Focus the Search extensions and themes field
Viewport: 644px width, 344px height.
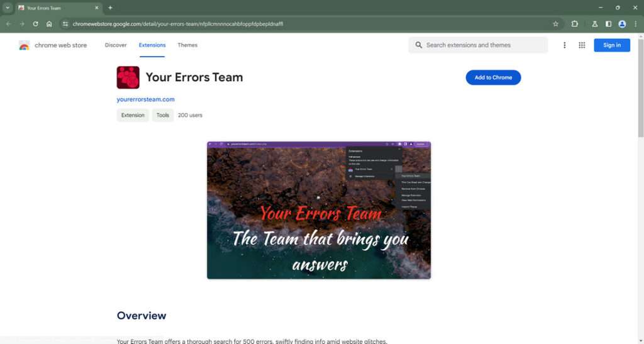[x=478, y=45]
